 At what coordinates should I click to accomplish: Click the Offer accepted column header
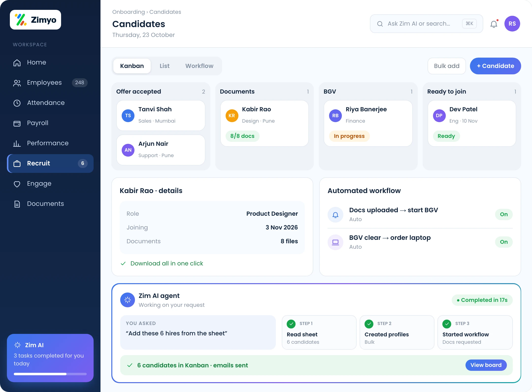coord(139,92)
